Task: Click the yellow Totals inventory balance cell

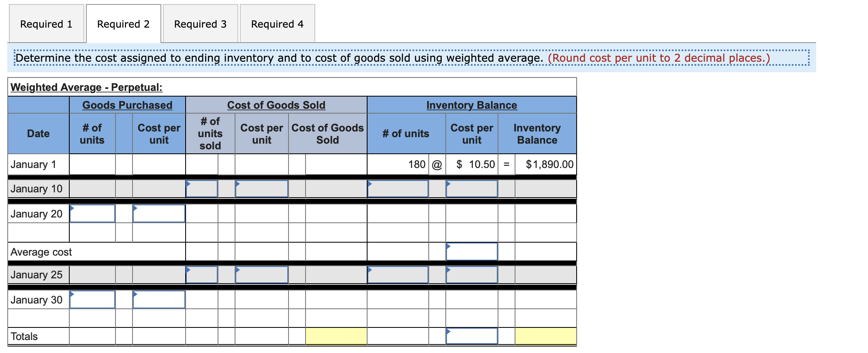Action: pos(545,336)
